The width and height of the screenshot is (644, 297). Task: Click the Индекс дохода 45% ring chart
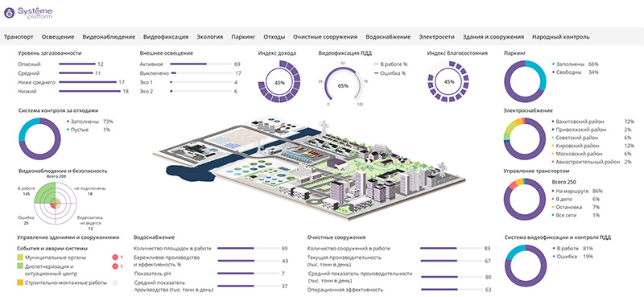tap(279, 81)
